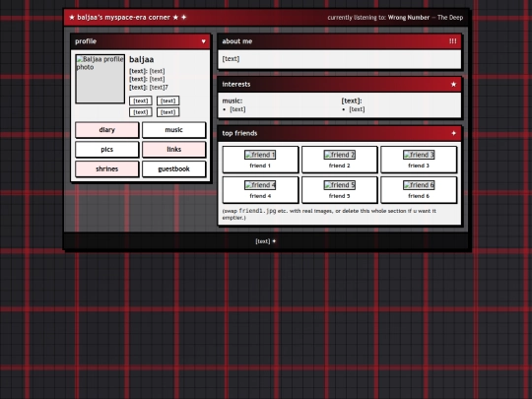Open friend 4 card
This screenshot has width=532, height=399.
pos(260,190)
